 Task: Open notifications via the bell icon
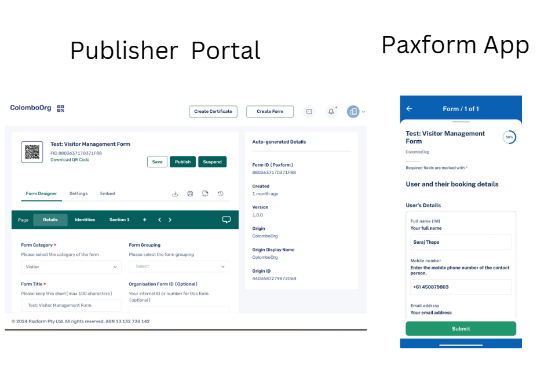[331, 111]
